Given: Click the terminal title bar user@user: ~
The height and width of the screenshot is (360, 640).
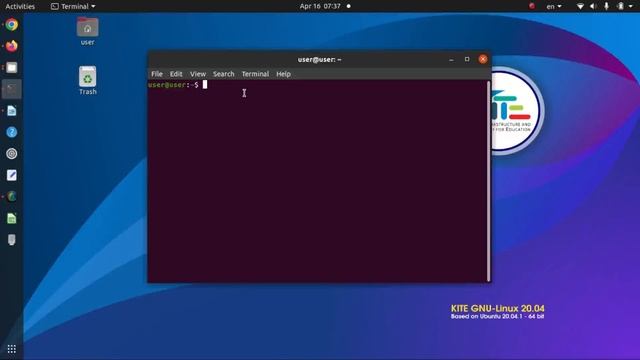Looking at the screenshot, I should coord(320,60).
